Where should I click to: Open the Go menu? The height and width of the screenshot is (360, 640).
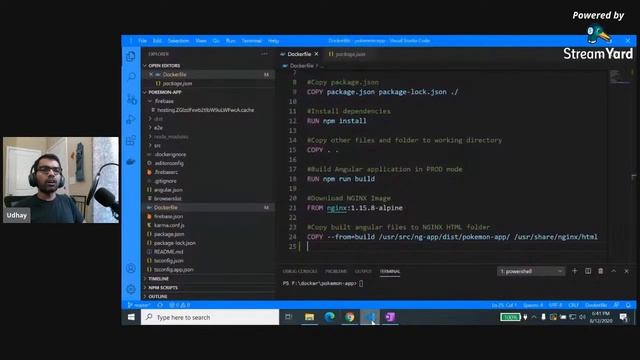point(216,41)
